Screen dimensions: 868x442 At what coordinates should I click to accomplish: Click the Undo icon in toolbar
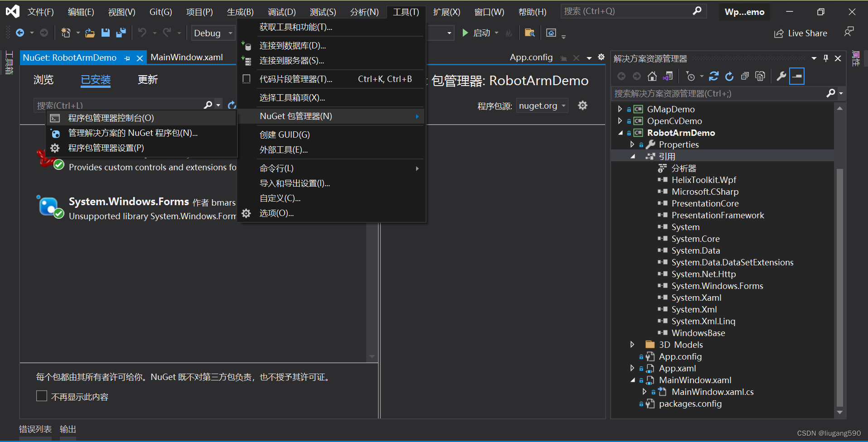coord(142,33)
